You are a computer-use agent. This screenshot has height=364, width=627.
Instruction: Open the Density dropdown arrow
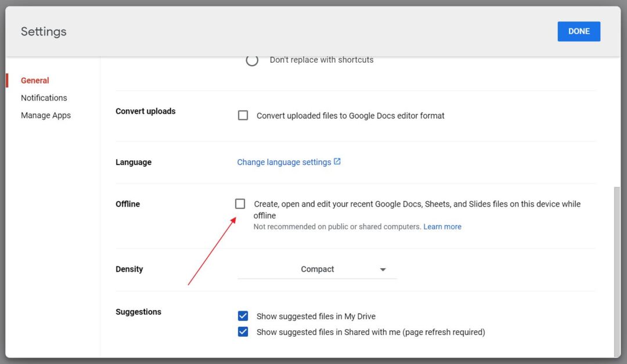[x=383, y=269]
